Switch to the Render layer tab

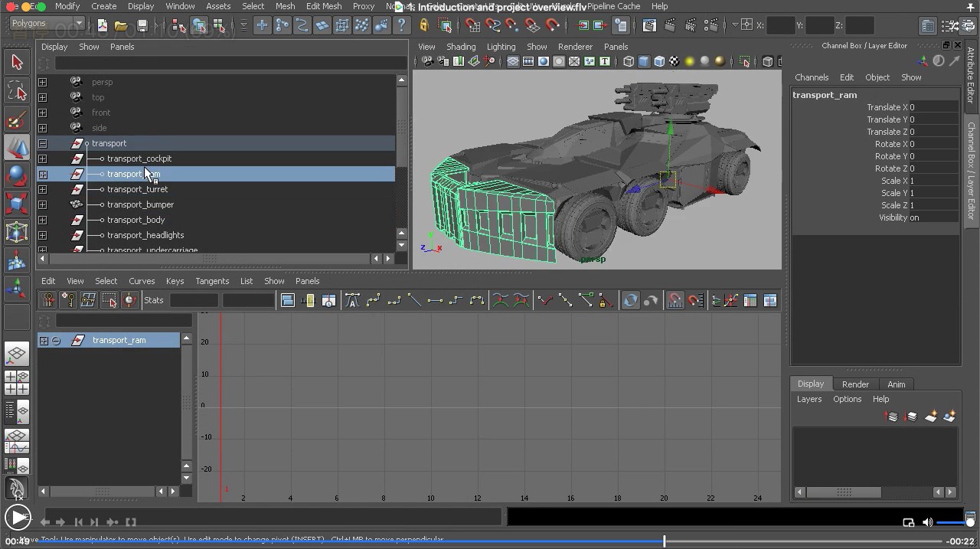(855, 384)
